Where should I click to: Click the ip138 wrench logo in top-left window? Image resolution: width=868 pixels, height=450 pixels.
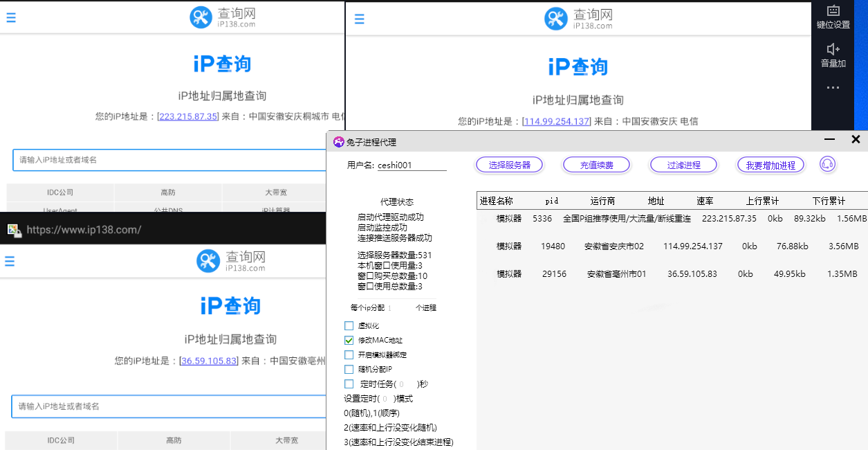(x=201, y=17)
